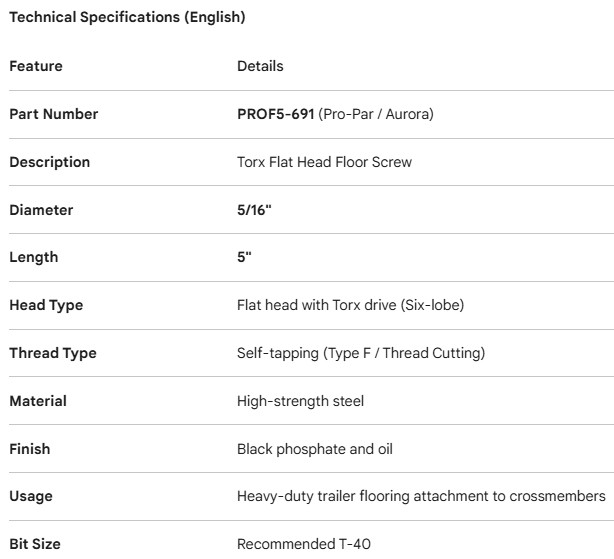
Task: Select the Finish row label
Action: click(30, 449)
